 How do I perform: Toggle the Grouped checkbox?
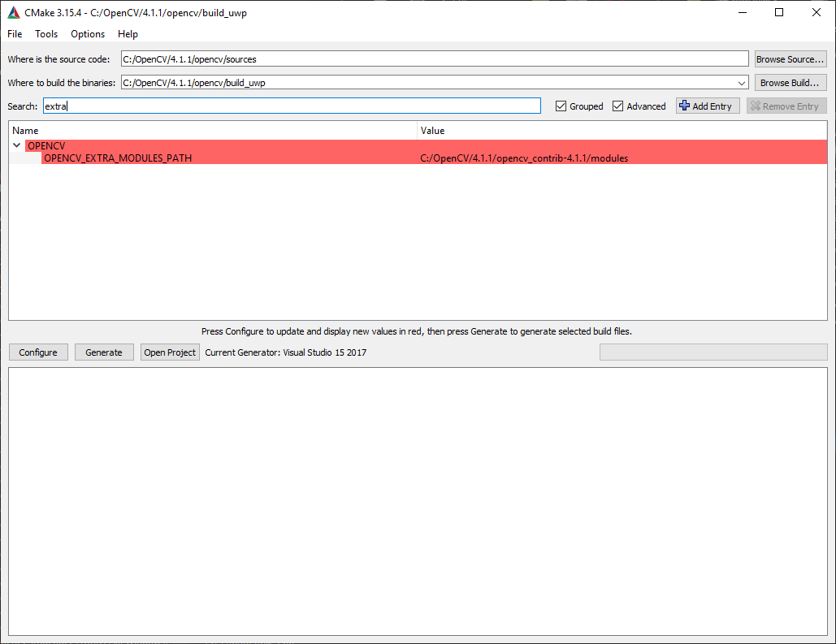(561, 106)
